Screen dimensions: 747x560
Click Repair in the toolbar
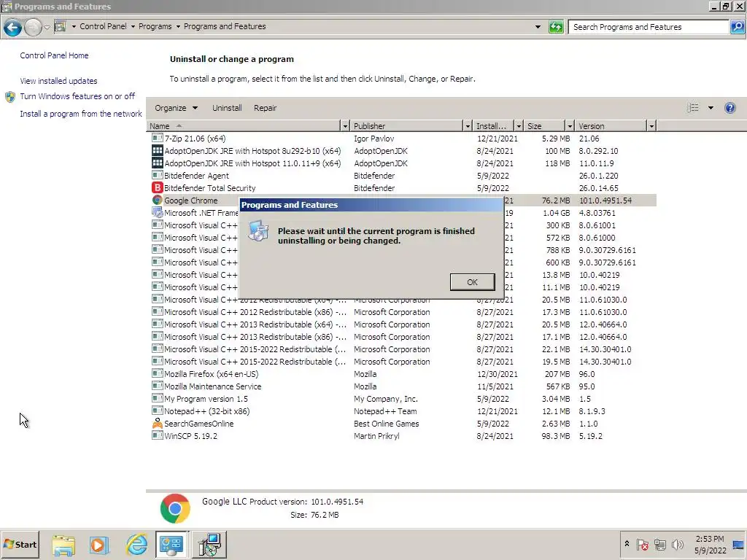click(265, 108)
